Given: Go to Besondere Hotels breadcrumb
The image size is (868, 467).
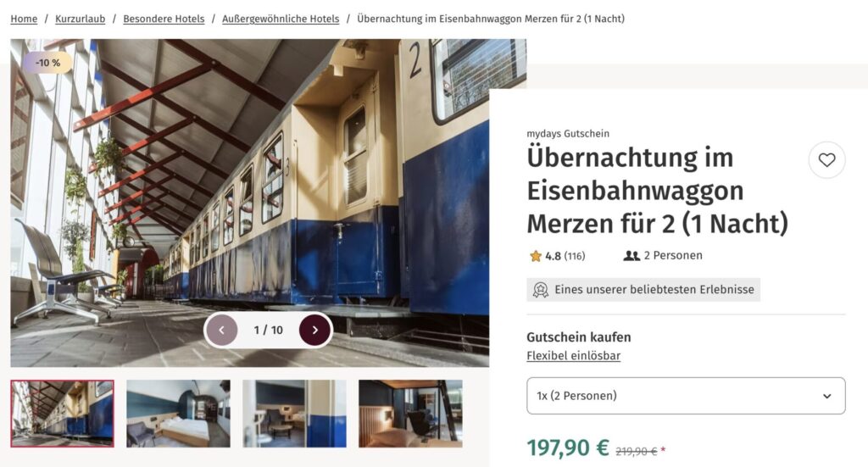Looking at the screenshot, I should click(x=164, y=19).
